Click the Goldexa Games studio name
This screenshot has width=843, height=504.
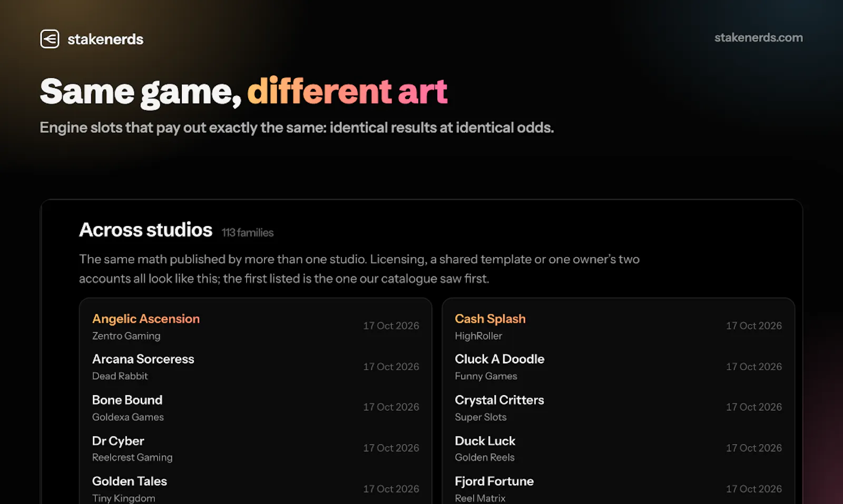[x=128, y=417]
